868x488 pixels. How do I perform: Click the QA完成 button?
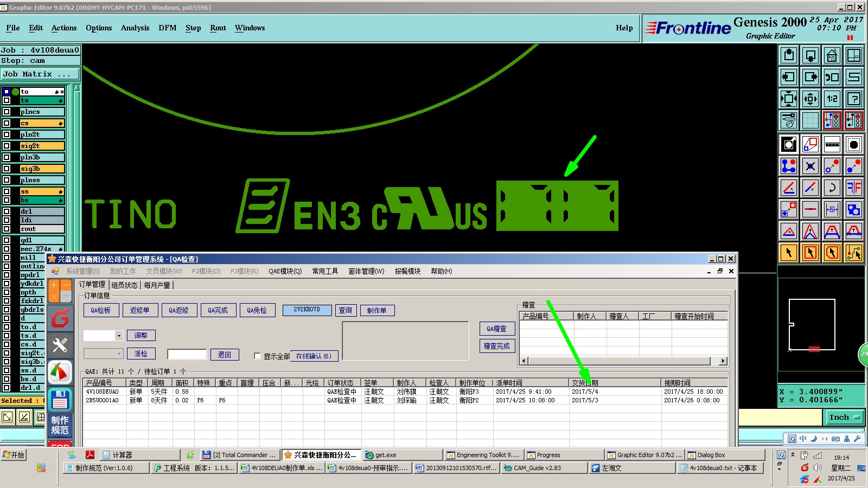(x=218, y=310)
